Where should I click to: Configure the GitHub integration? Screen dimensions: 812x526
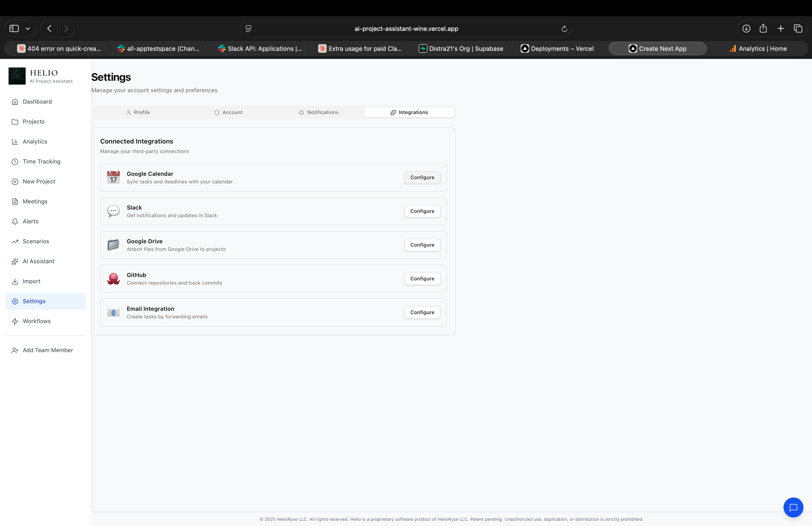point(422,278)
